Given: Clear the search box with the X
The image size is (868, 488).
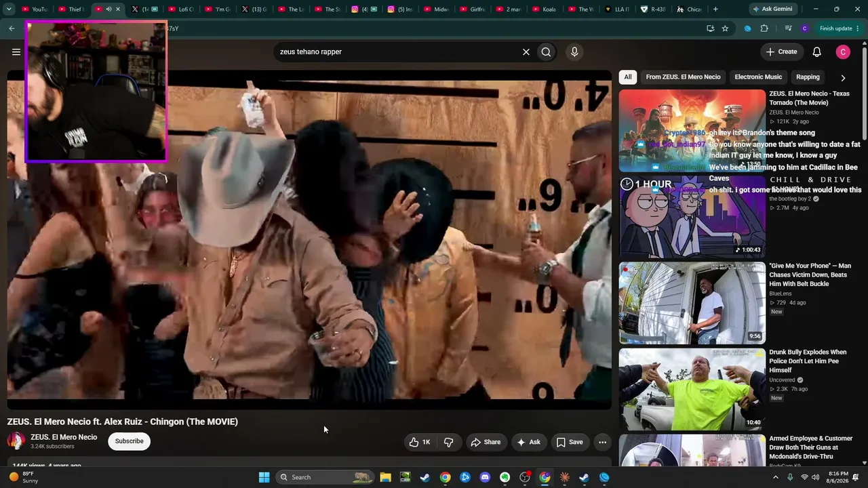Looking at the screenshot, I should pos(526,52).
